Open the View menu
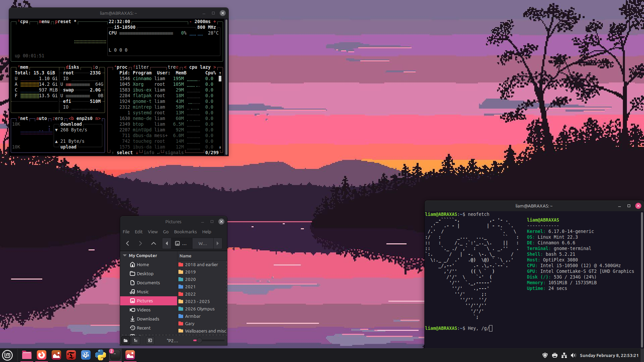 tap(153, 232)
